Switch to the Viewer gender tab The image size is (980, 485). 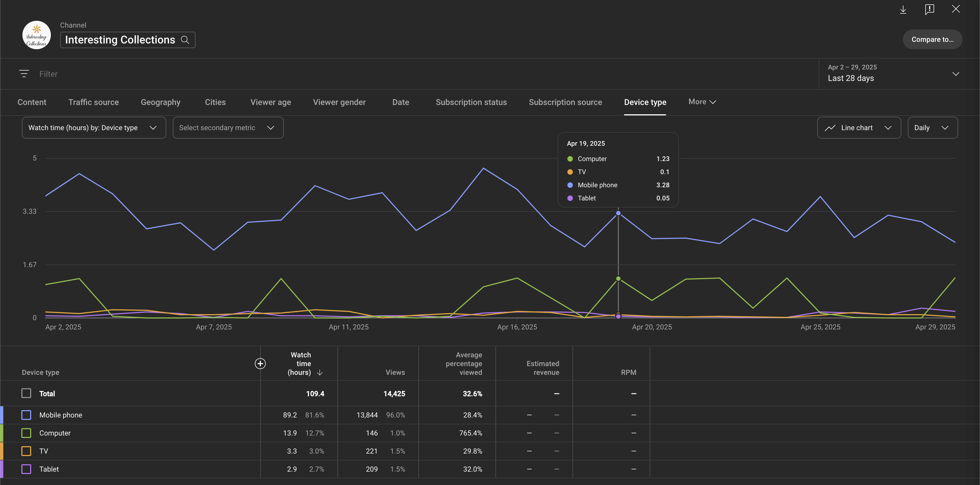(x=339, y=102)
